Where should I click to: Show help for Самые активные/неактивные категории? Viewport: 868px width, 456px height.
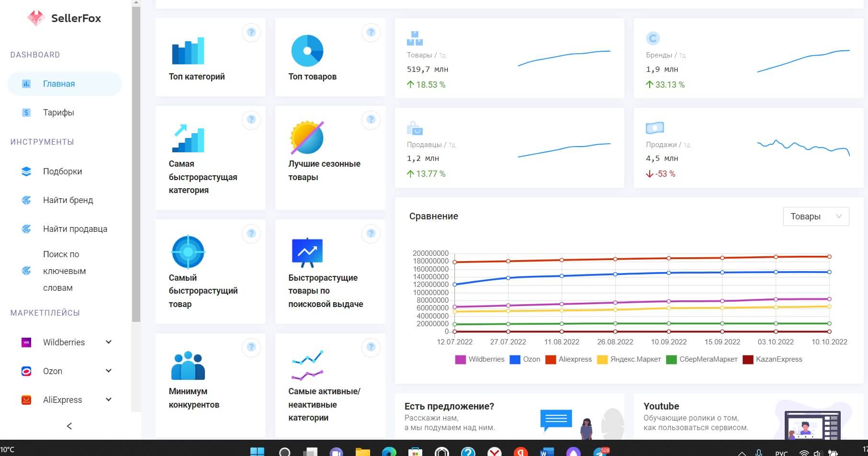point(371,347)
